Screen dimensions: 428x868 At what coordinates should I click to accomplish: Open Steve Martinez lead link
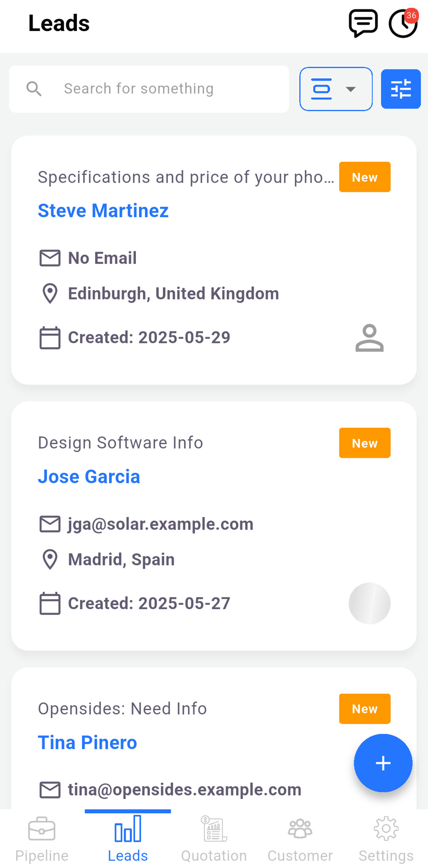coord(103,210)
